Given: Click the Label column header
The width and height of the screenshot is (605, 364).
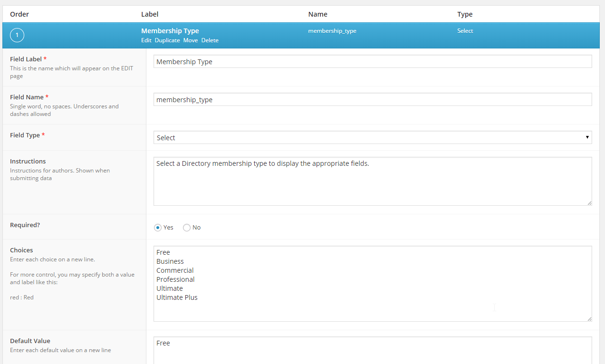Looking at the screenshot, I should click(149, 14).
